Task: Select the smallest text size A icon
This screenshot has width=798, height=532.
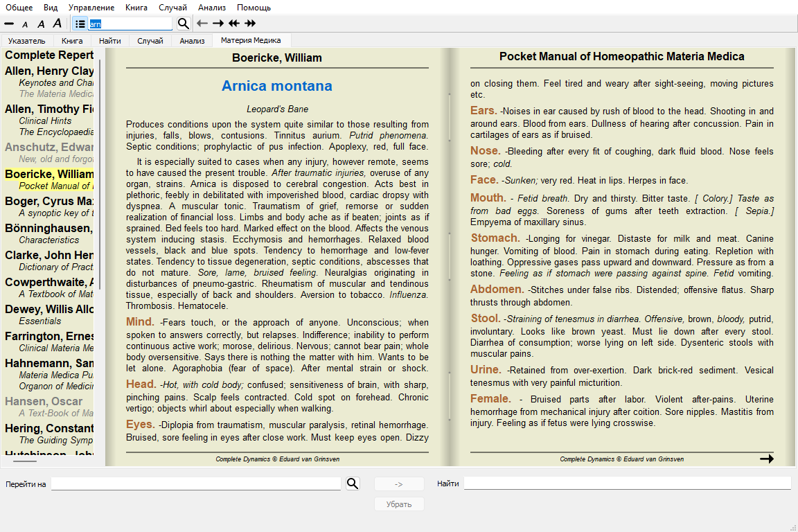Action: 25,24
